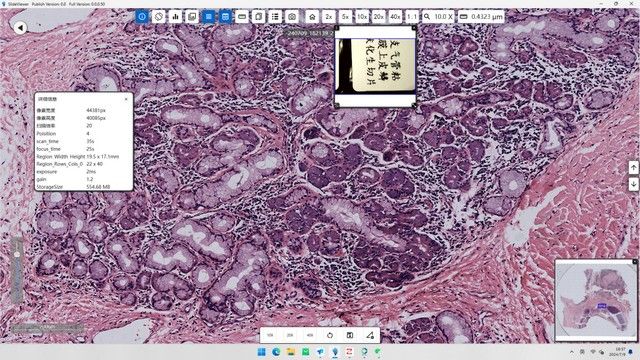Click the down arrow on right edge
The width and height of the screenshot is (640, 360).
[633, 184]
